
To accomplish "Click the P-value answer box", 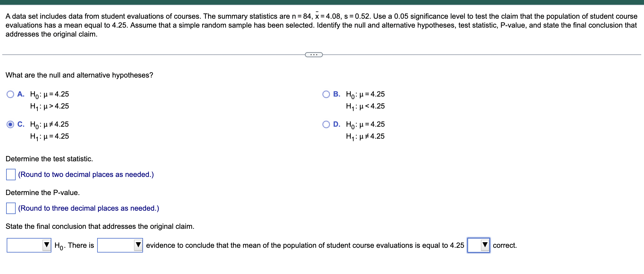I will point(10,208).
